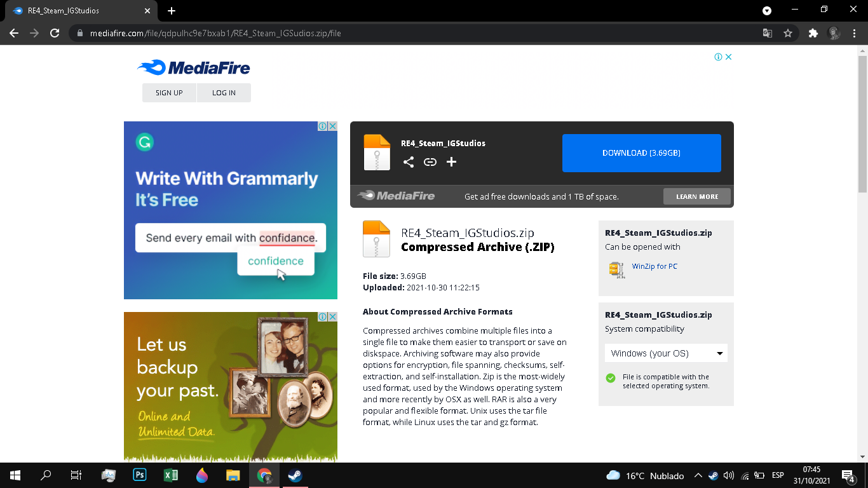The height and width of the screenshot is (488, 868).
Task: Open the Wi-Fi network tray icon
Action: pyautogui.click(x=745, y=475)
